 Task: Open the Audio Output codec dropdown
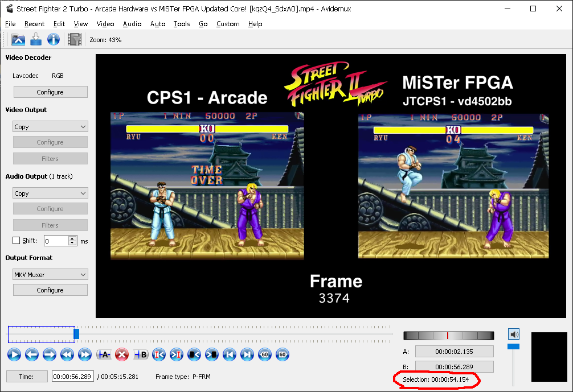click(x=51, y=193)
